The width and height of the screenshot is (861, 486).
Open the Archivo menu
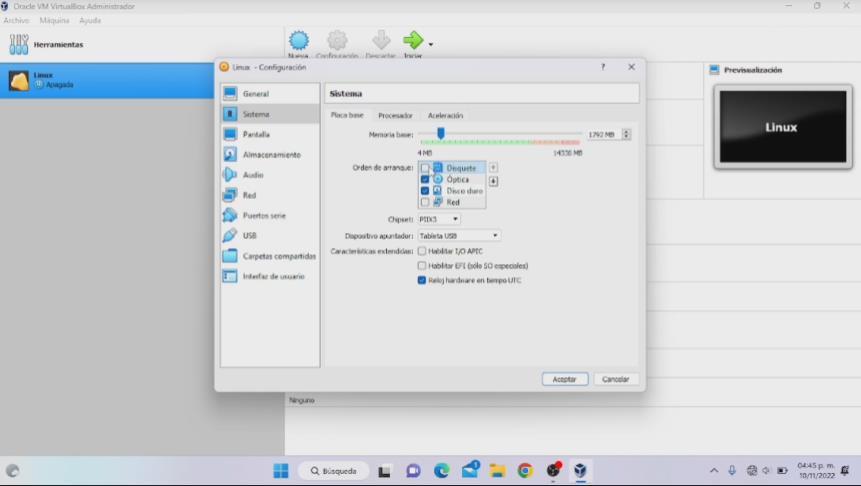click(16, 20)
